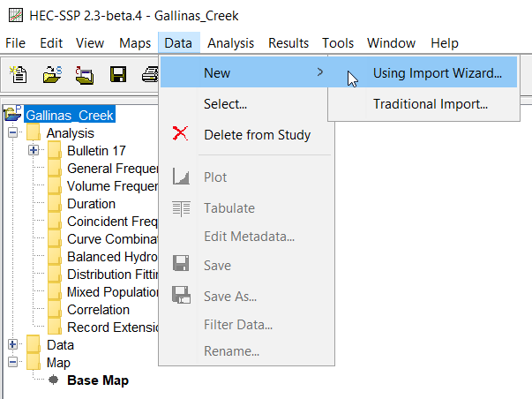Click the Open Study folder icon
This screenshot has width=532, height=399.
pyautogui.click(x=52, y=75)
